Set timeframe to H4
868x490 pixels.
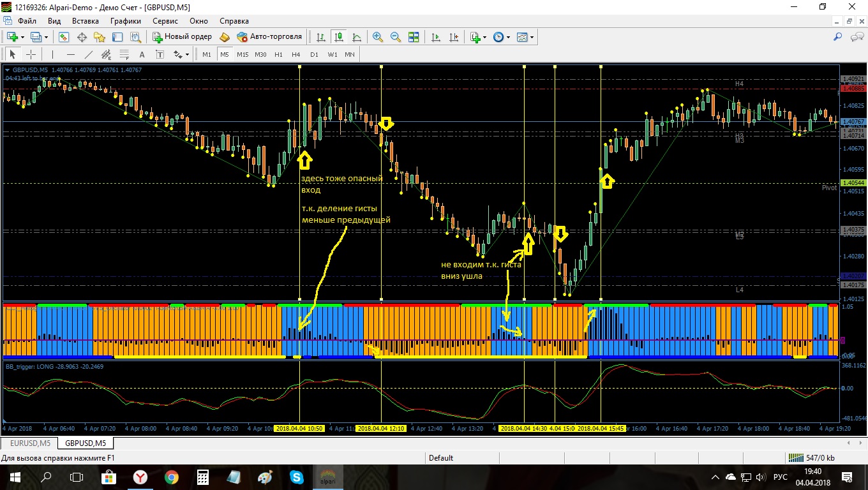pos(296,54)
